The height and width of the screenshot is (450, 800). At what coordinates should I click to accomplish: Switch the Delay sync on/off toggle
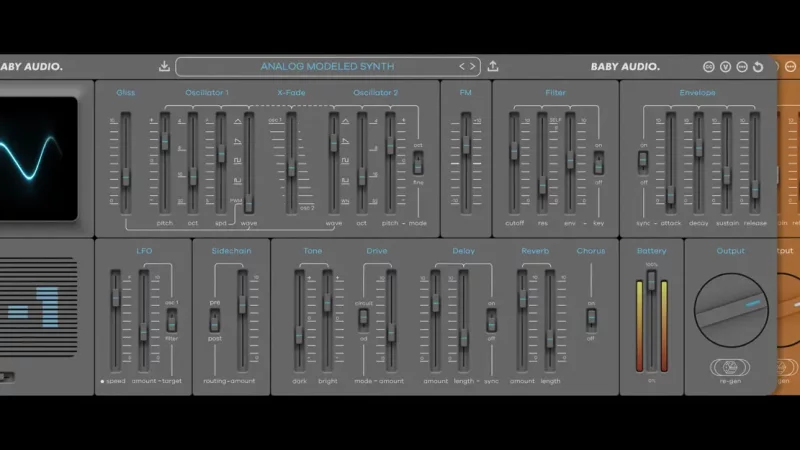tap(491, 318)
